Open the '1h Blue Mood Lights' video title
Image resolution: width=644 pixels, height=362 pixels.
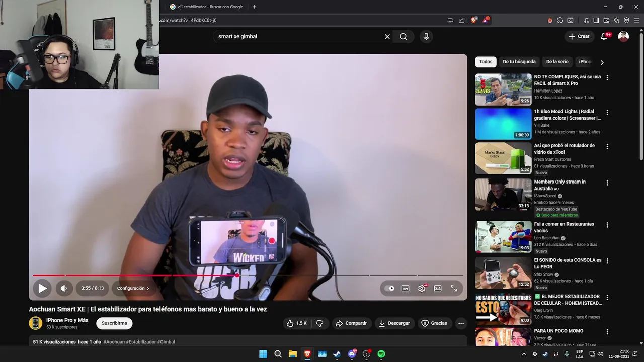(567, 115)
